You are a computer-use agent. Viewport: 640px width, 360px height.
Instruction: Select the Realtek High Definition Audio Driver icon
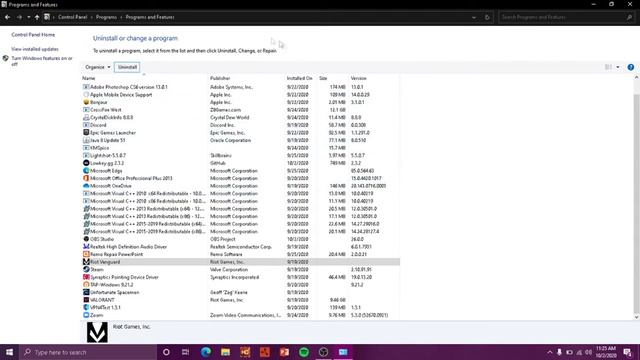pos(86,247)
